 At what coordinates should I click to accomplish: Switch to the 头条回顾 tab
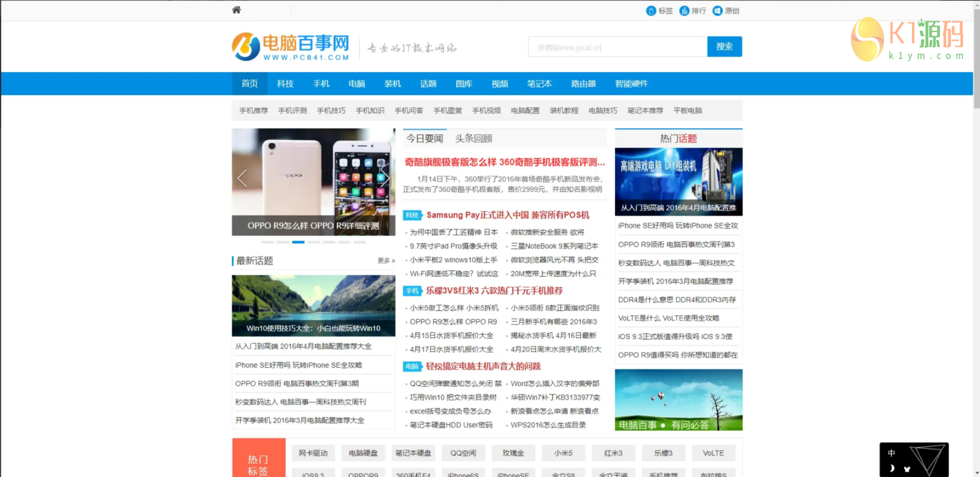coord(474,138)
